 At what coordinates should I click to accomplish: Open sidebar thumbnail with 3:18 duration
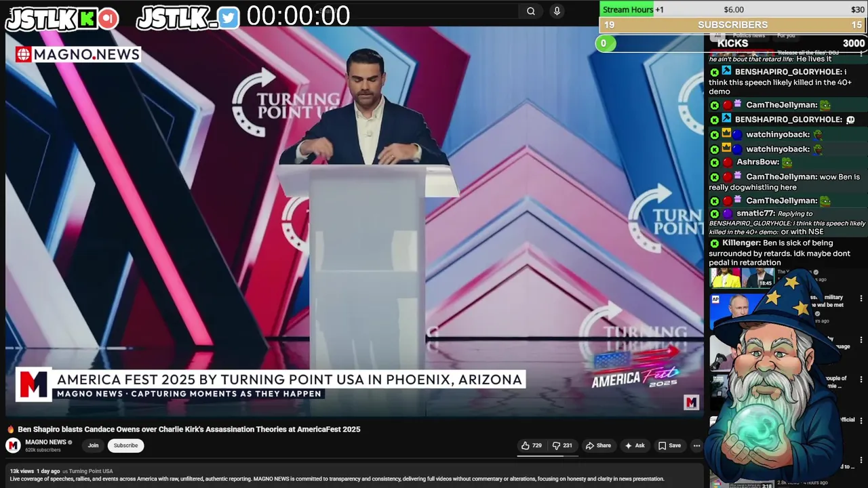[742, 483]
